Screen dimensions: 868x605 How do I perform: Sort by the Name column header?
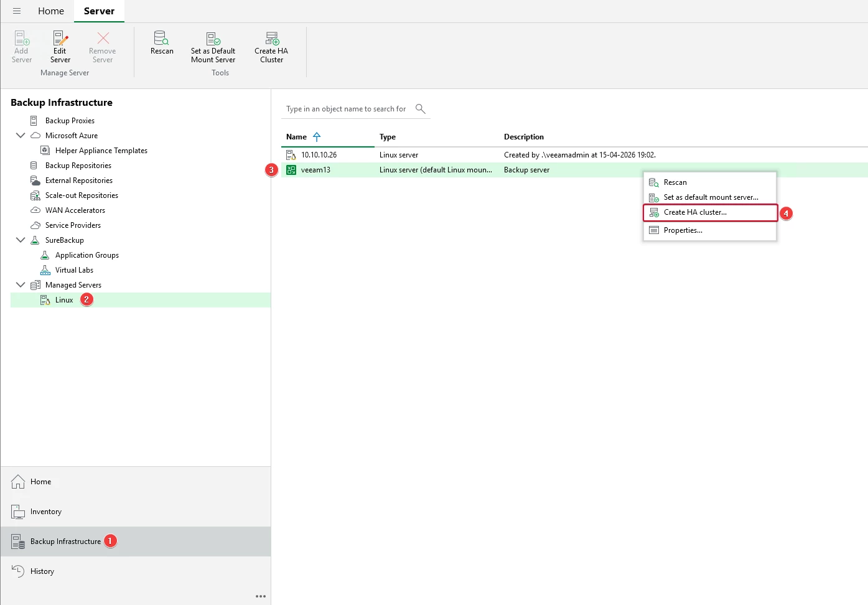296,137
